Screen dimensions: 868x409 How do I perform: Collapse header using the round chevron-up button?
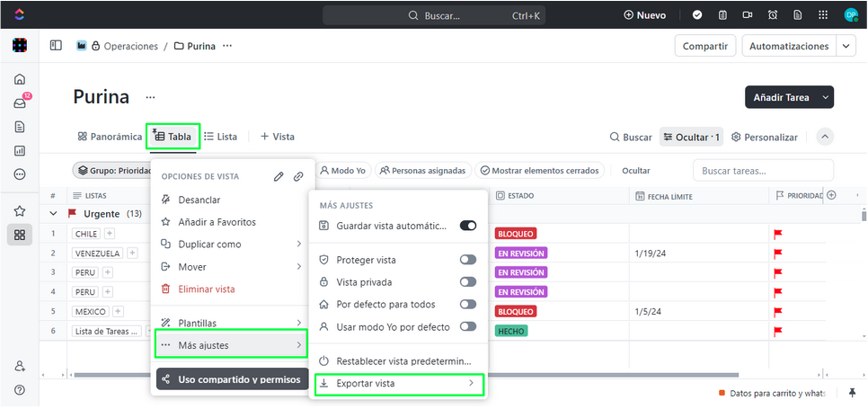pos(824,137)
